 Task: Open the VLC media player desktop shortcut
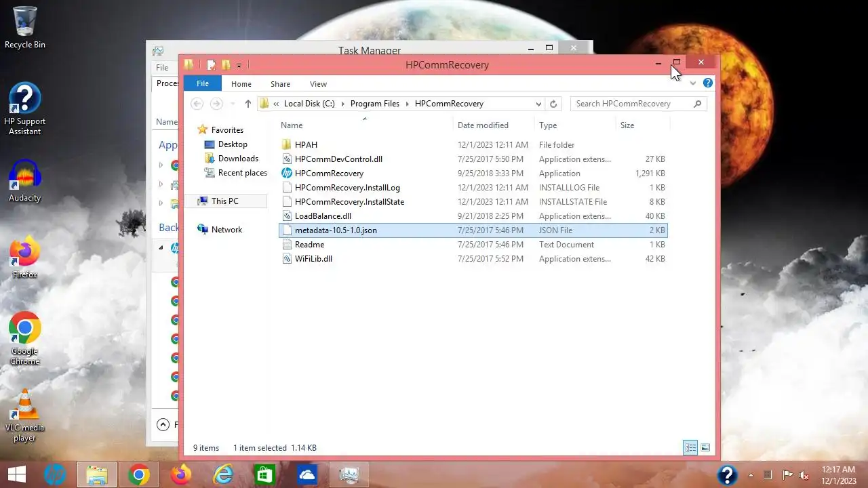[25, 415]
